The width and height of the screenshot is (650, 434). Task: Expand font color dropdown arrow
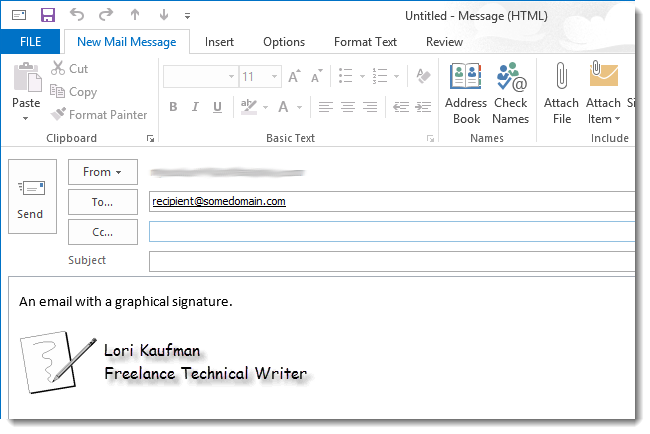299,107
